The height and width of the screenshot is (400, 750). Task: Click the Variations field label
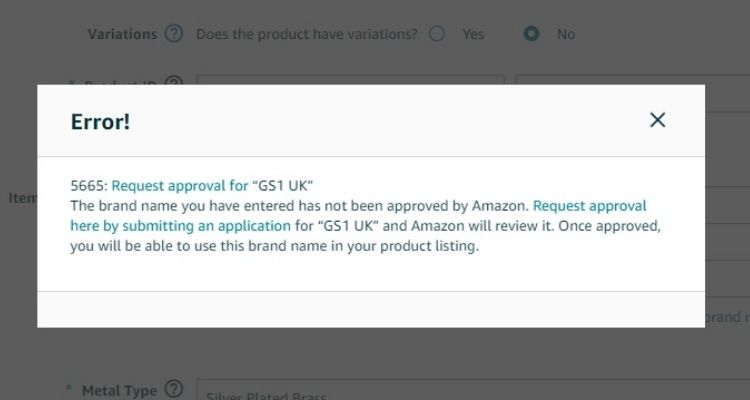tap(122, 34)
